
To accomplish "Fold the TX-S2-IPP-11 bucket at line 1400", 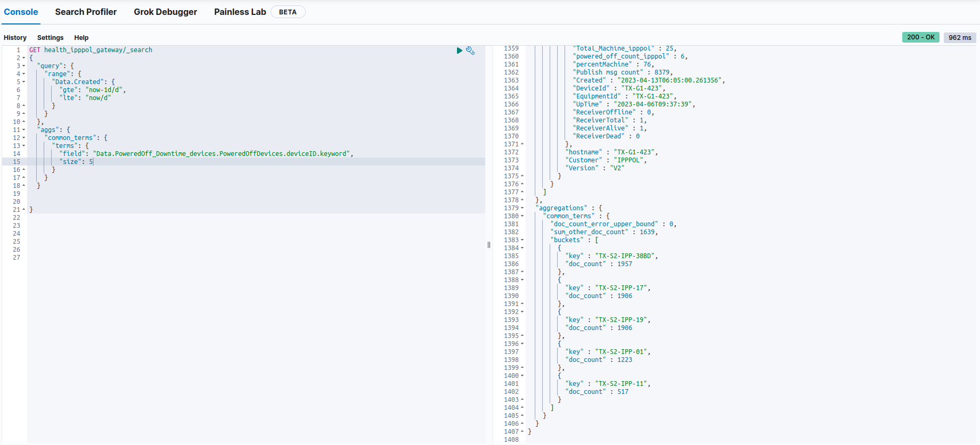I will click(522, 376).
